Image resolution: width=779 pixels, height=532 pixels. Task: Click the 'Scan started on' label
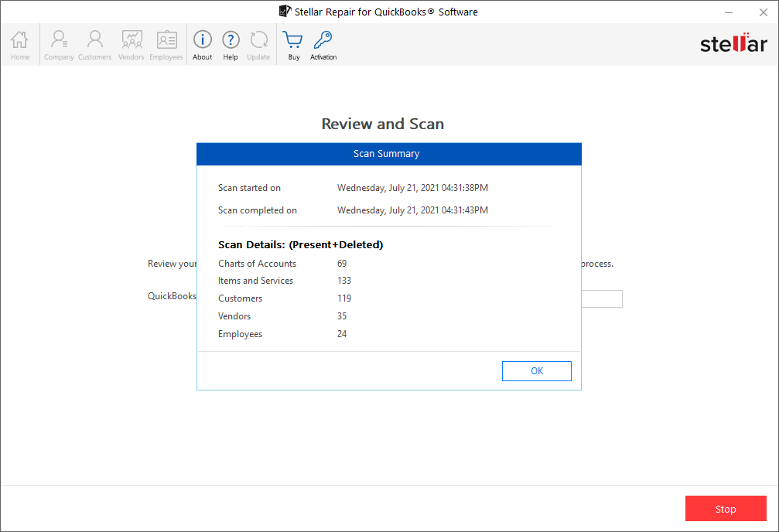coord(249,188)
